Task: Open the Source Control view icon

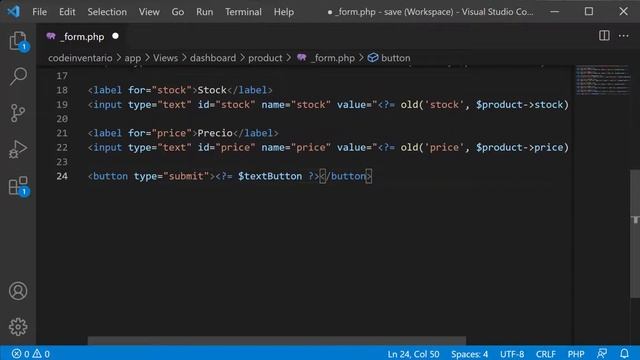Action: 18,113
